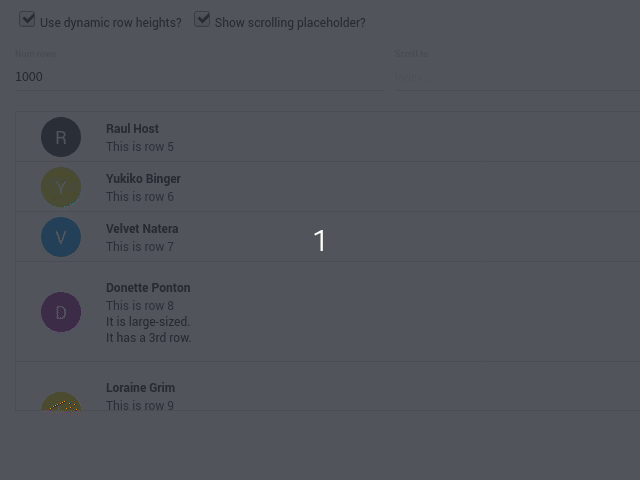
Task: Click the "It has a 3rd row." text
Action: 148,337
